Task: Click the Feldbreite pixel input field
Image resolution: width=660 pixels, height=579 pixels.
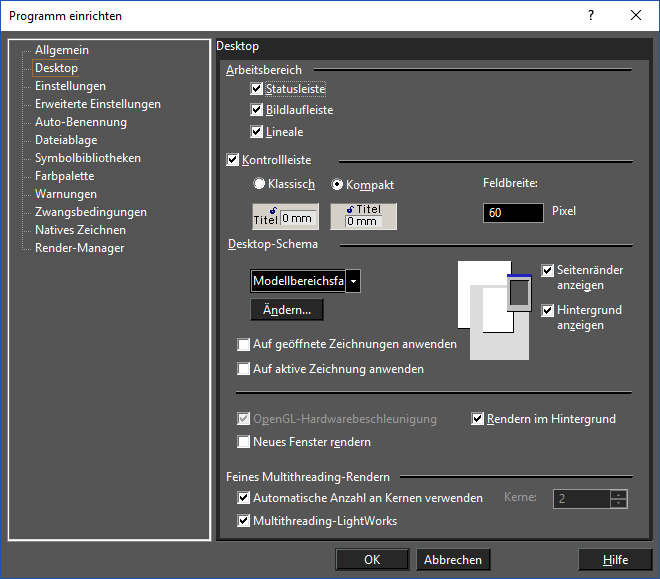Action: 511,213
